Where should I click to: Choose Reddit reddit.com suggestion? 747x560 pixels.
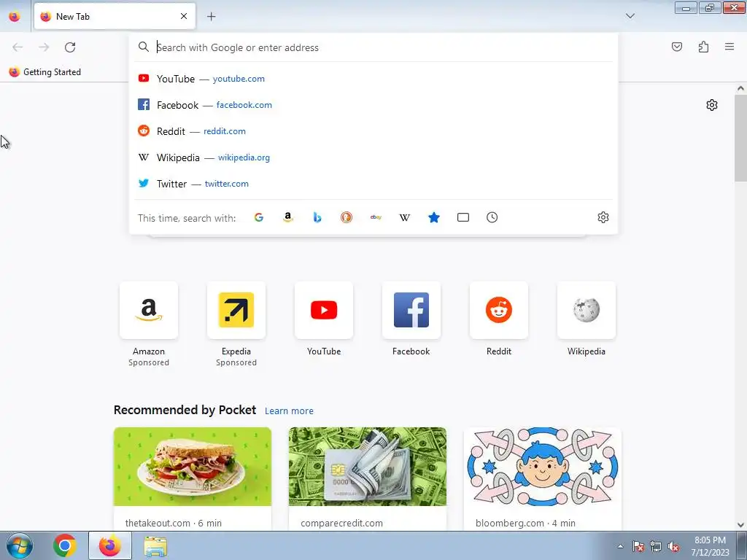click(373, 131)
